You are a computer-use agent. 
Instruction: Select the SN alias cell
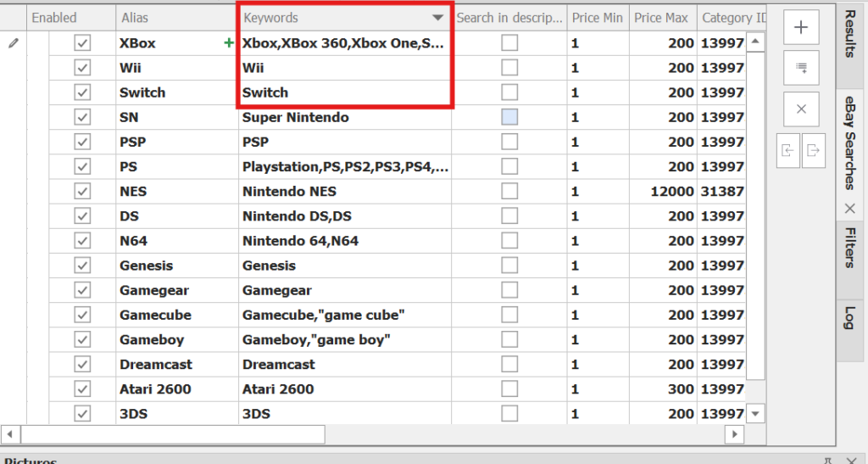pyautogui.click(x=177, y=117)
